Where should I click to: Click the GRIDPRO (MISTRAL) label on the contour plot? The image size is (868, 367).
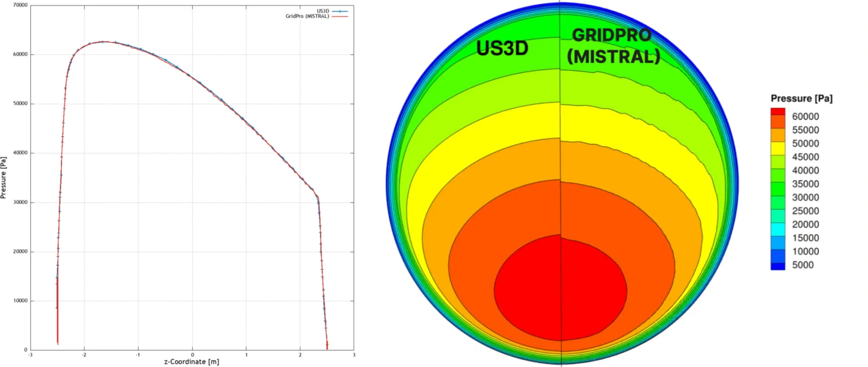point(613,46)
